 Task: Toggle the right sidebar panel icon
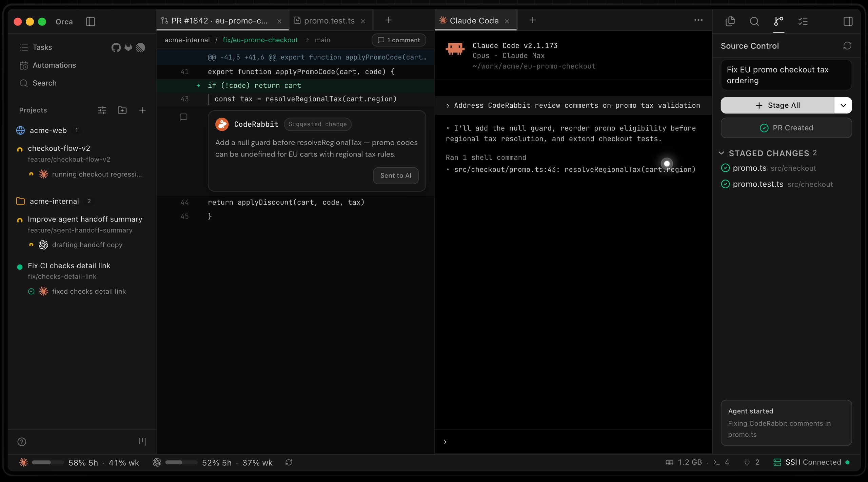click(848, 22)
